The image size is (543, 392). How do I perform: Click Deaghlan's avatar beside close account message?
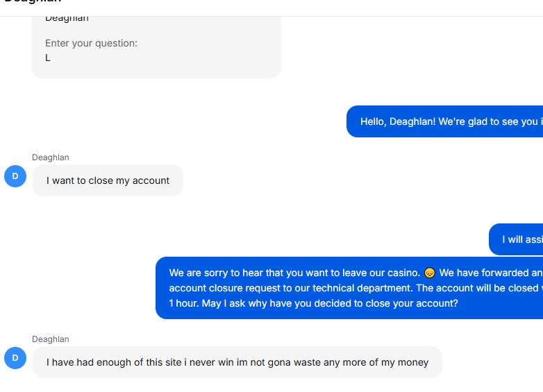coord(15,176)
